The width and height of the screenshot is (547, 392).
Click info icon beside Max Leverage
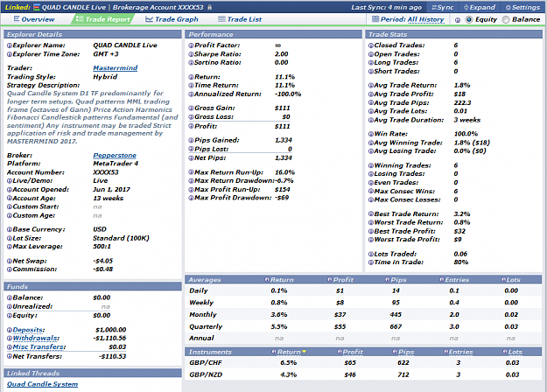click(x=10, y=247)
